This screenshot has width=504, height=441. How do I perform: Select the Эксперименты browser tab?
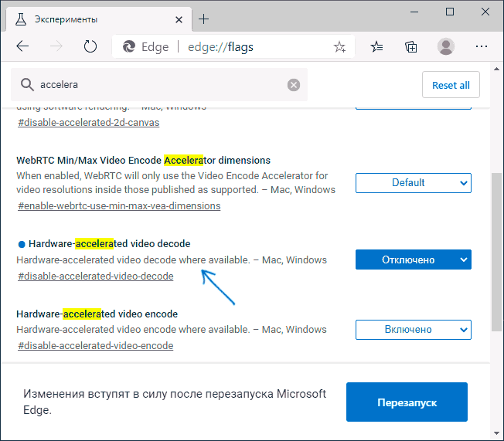point(99,19)
